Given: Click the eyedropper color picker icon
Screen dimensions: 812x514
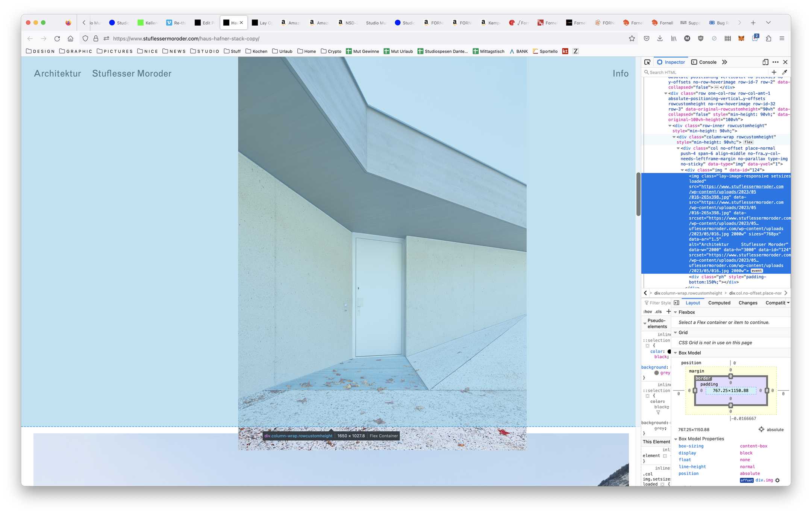Looking at the screenshot, I should (785, 72).
